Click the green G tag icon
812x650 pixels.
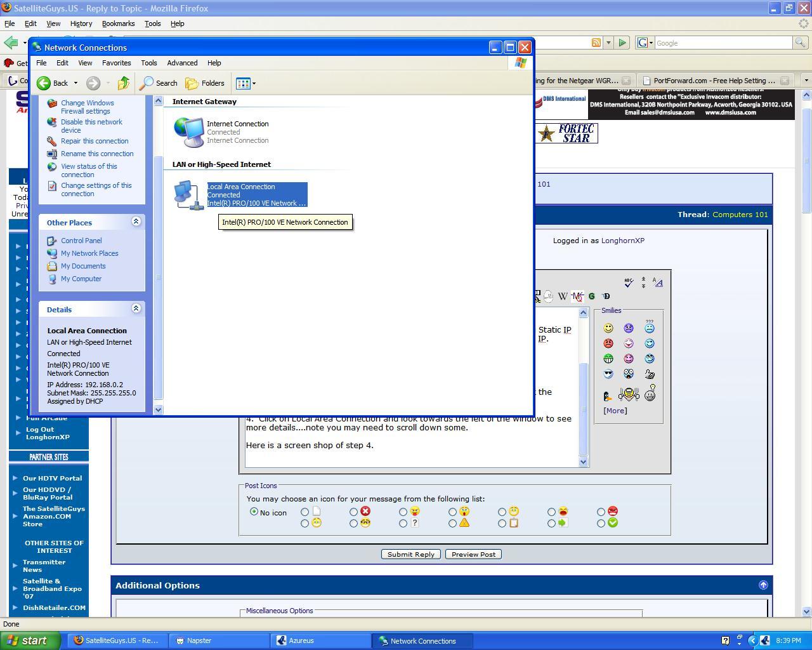coord(592,296)
